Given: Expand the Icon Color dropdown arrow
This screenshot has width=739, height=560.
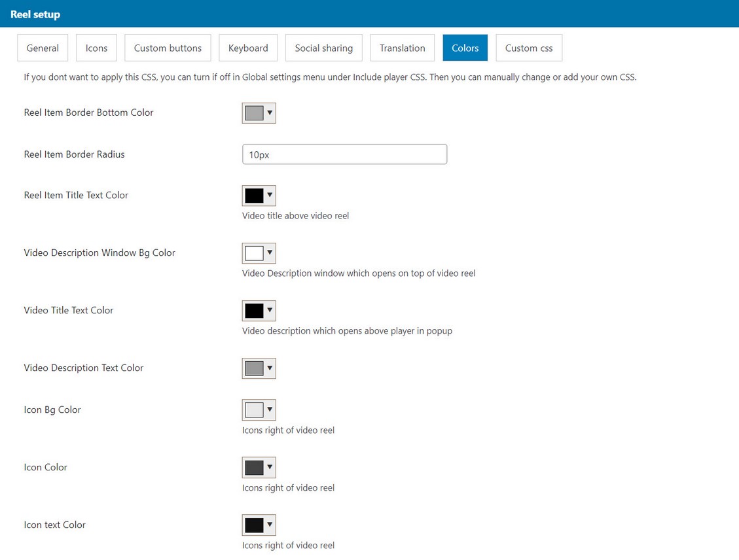Looking at the screenshot, I should pos(270,467).
